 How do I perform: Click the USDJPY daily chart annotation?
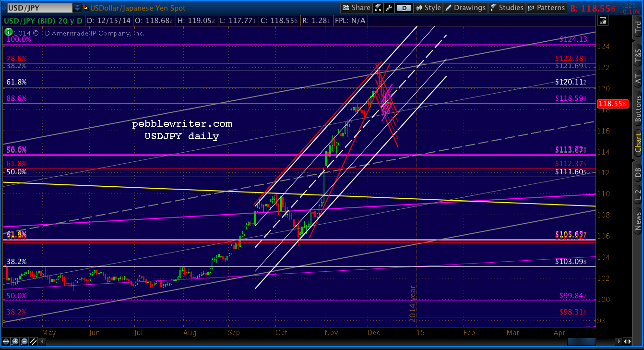(182, 136)
